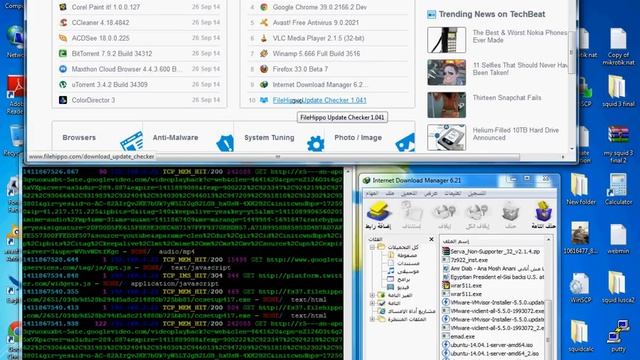Click the uTorrent icon in the FileHippo list
The image size is (640, 360).
tap(63, 84)
